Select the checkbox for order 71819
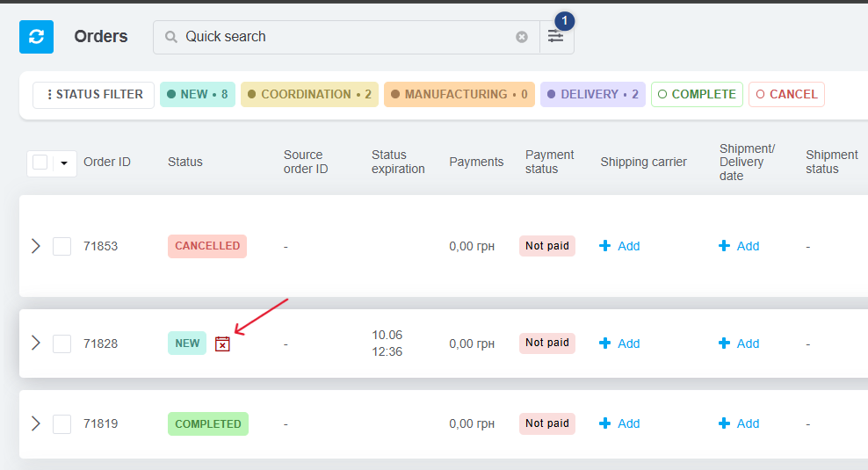The width and height of the screenshot is (868, 470). (62, 424)
